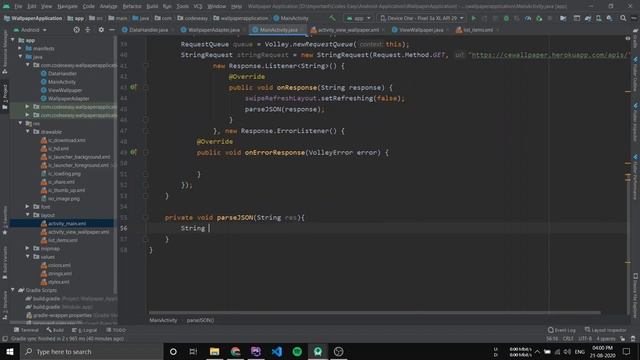Open Task View on taskbar
Viewport: 640px width, 360px height.
(193, 351)
